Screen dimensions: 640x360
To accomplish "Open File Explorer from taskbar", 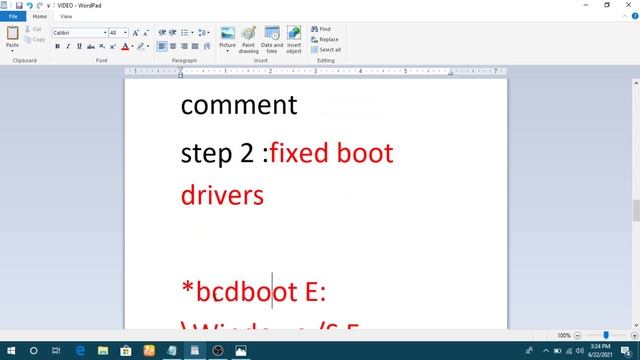I will coord(103,351).
